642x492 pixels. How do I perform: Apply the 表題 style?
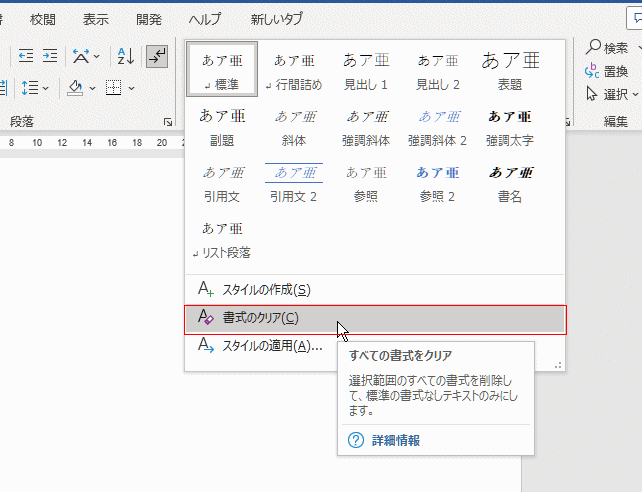pos(510,69)
